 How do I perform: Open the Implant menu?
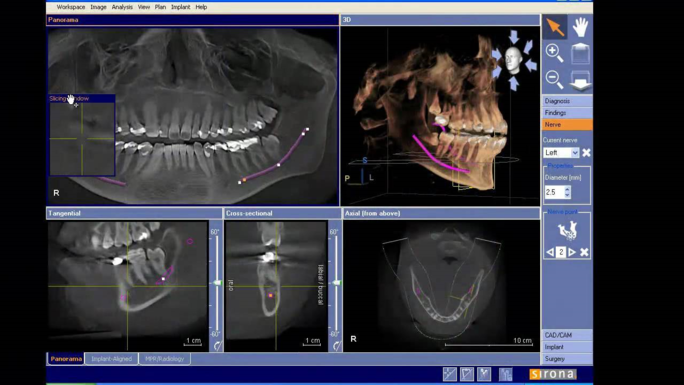click(x=180, y=7)
